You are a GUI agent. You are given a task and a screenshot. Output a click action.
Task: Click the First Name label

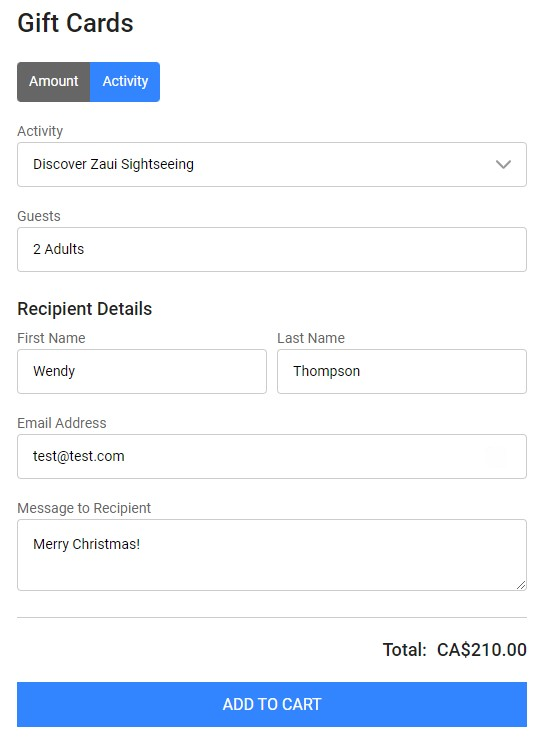tap(51, 338)
